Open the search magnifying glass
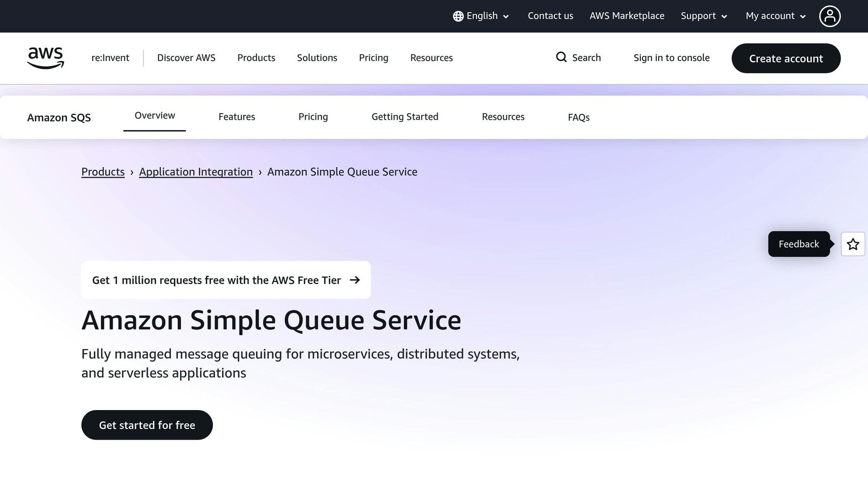Viewport: 868px width, 488px height. (561, 57)
